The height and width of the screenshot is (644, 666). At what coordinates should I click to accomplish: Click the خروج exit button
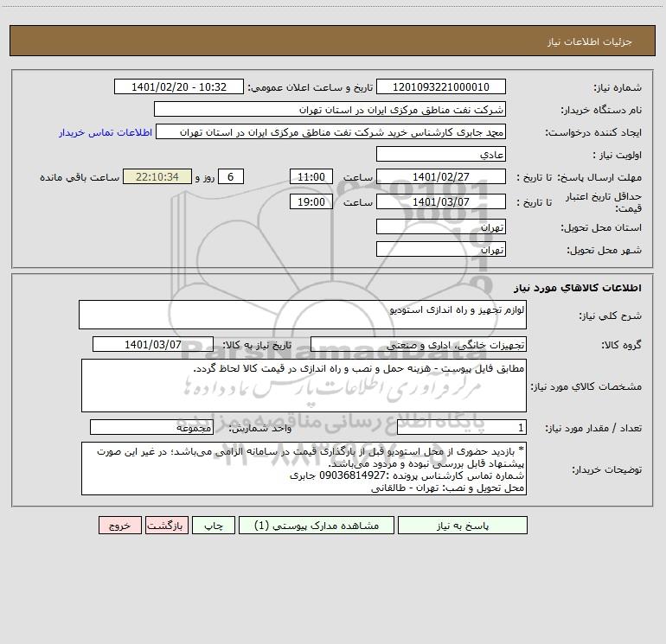(119, 525)
